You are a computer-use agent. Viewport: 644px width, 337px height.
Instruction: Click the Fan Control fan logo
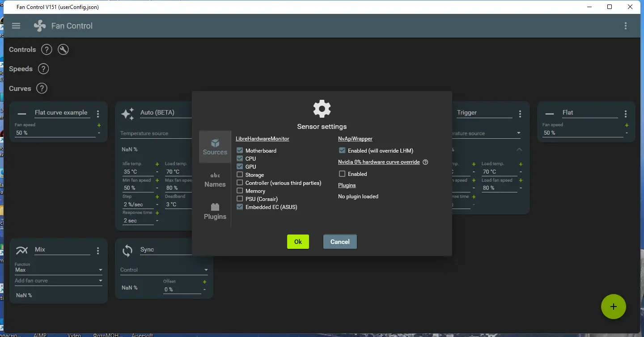[40, 26]
